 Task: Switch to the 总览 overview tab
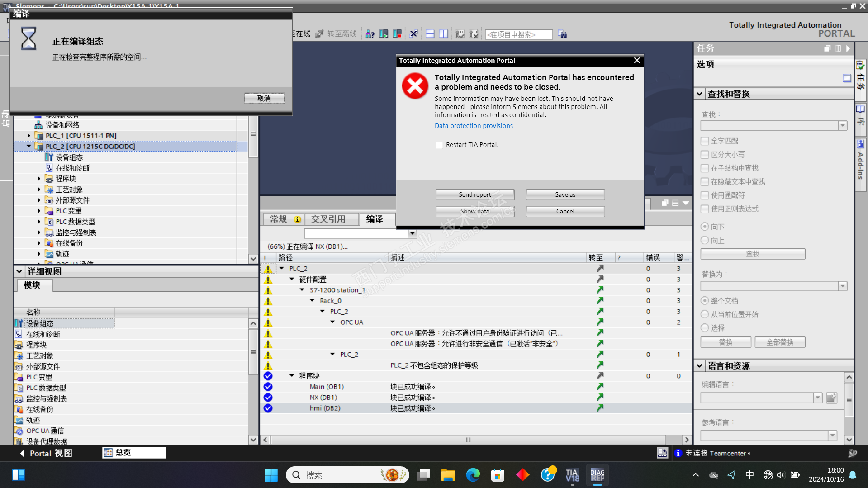pos(134,453)
